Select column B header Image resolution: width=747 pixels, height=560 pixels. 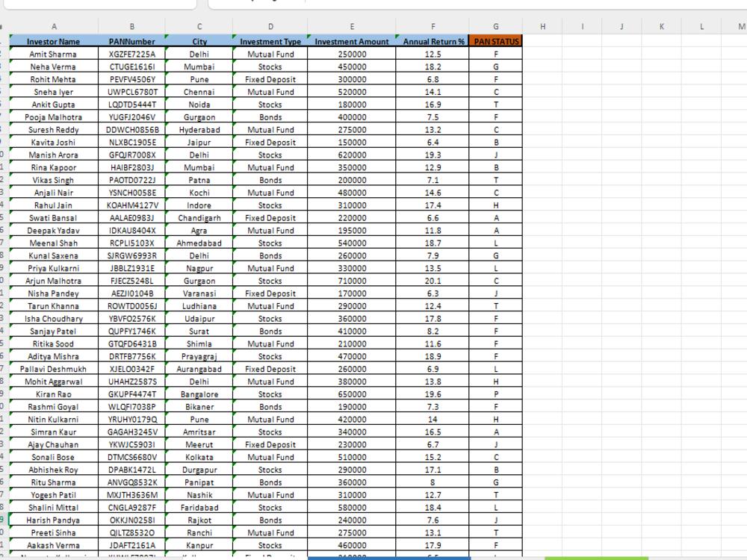(x=132, y=27)
